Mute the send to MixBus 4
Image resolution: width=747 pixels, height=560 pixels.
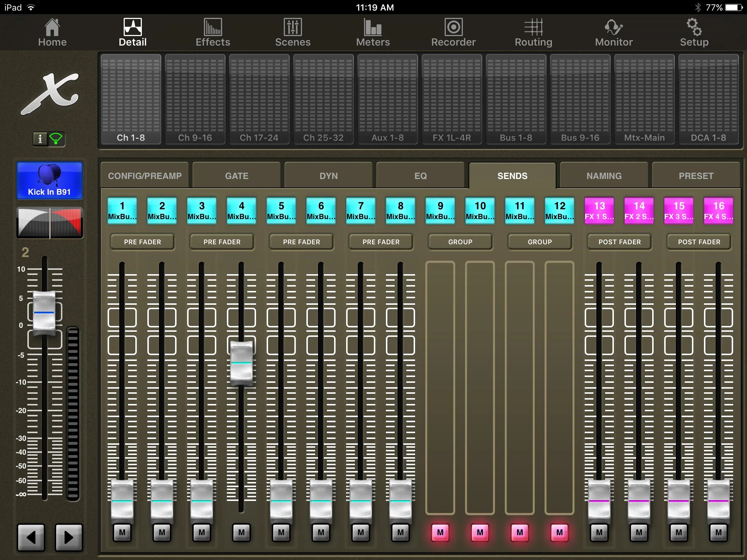pos(241,532)
